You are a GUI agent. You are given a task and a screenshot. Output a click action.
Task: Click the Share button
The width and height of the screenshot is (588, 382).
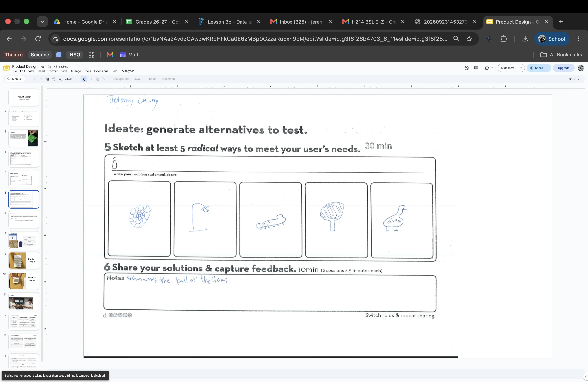(536, 68)
